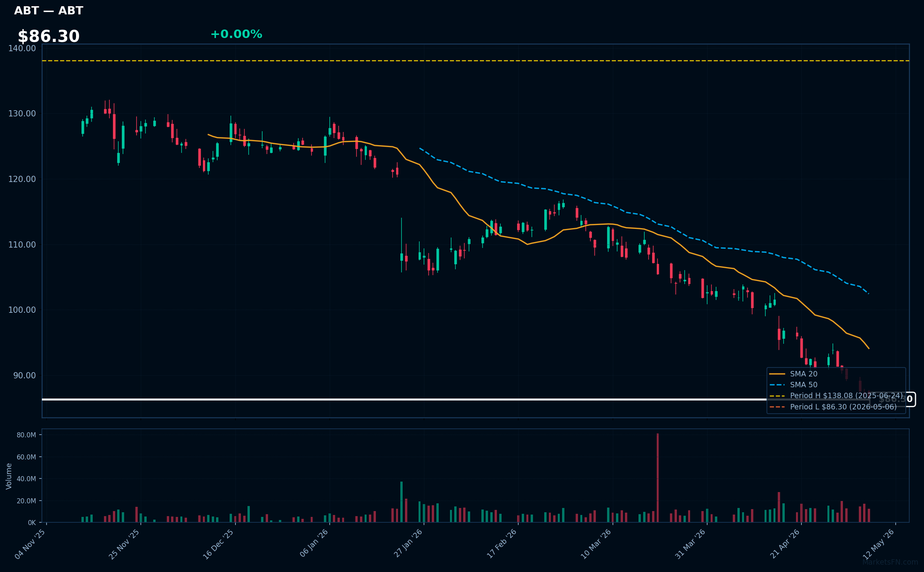
Task: Click the 60.0M volume axis label
Action: click(26, 457)
